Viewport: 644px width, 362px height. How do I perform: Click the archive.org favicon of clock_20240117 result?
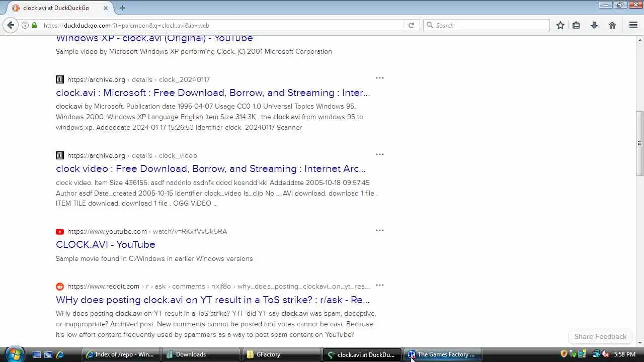(60, 79)
